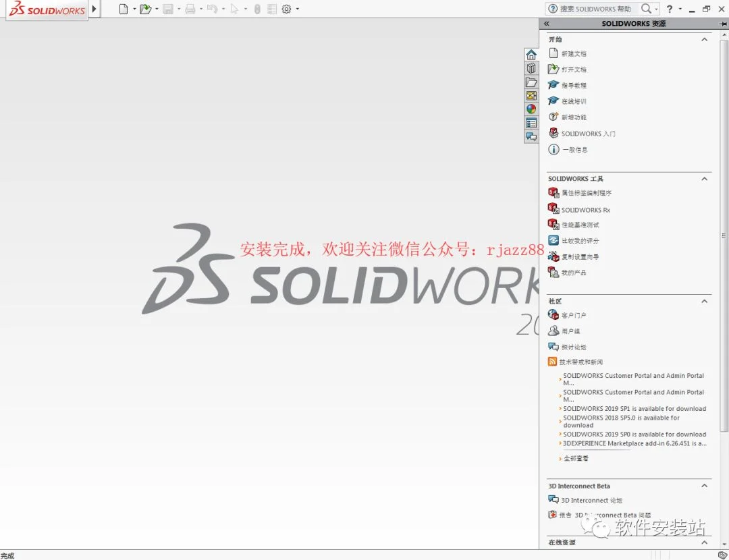Viewport: 729px width, 560px height.
Task: Click the SOLIDWORKS logo at top left
Action: coord(47,9)
